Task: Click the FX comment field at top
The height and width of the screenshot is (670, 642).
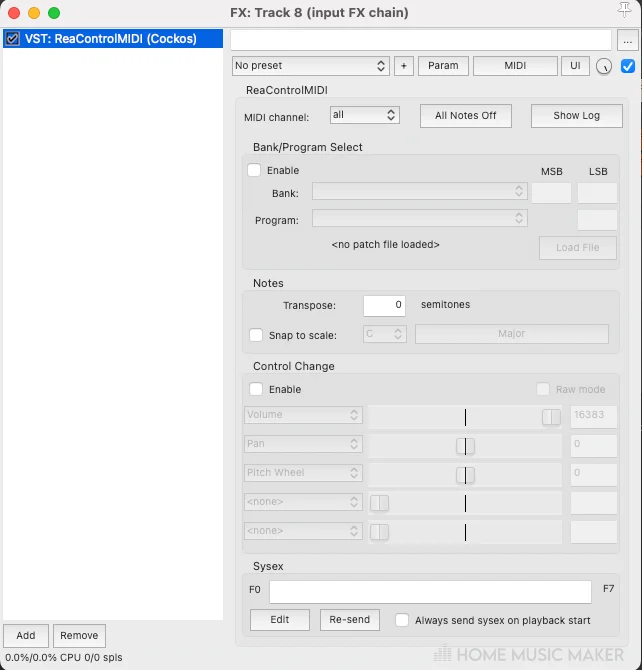Action: coord(421,40)
